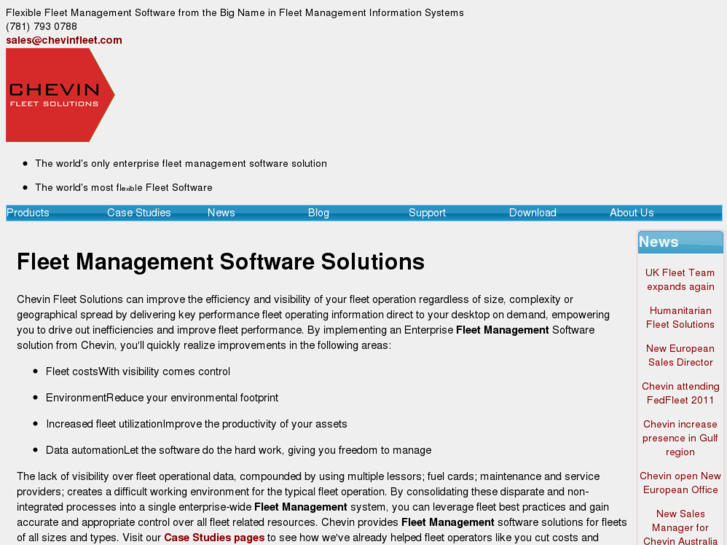Click 'Fleet costsWith visibility comes control' bullet
This screenshot has width=727, height=545.
138,372
